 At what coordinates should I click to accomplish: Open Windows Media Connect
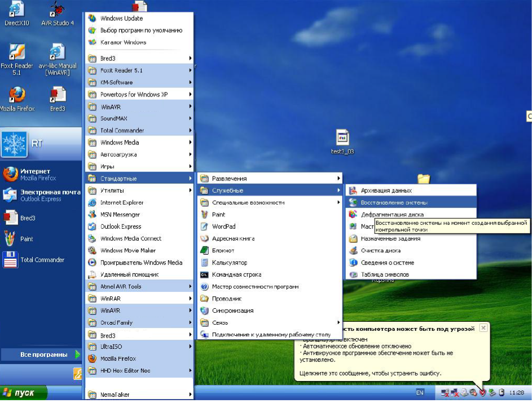click(139, 238)
